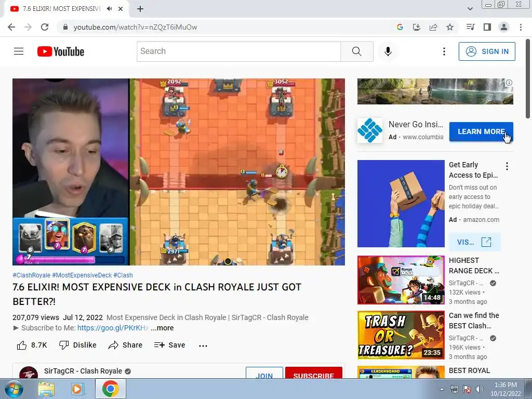The image size is (532, 399).
Task: Mute the tab using the speaker icon
Action: [109, 9]
